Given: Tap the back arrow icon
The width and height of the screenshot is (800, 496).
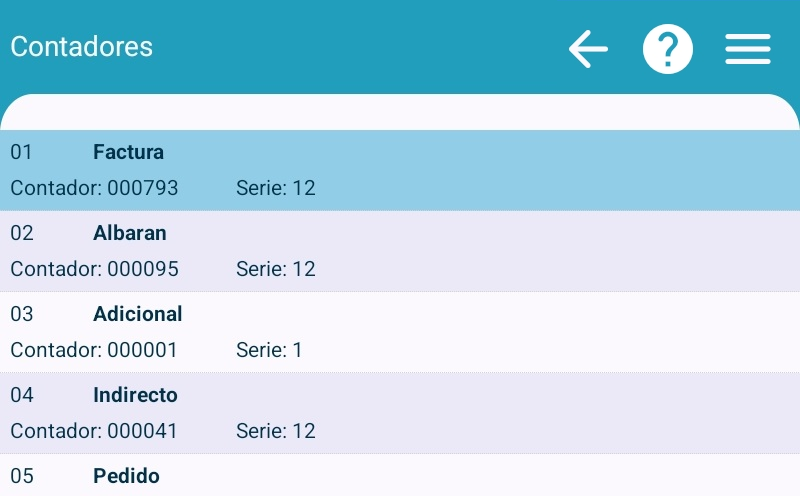Looking at the screenshot, I should pyautogui.click(x=588, y=48).
